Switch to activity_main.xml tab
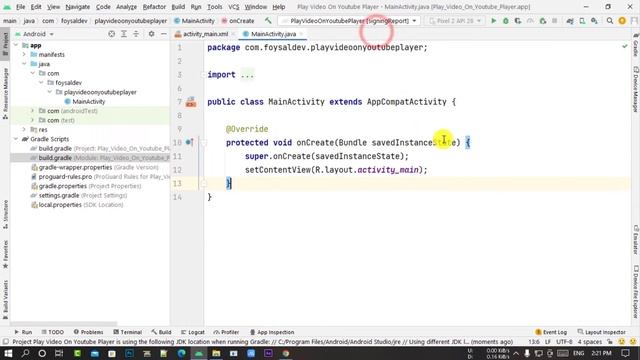 click(205, 34)
